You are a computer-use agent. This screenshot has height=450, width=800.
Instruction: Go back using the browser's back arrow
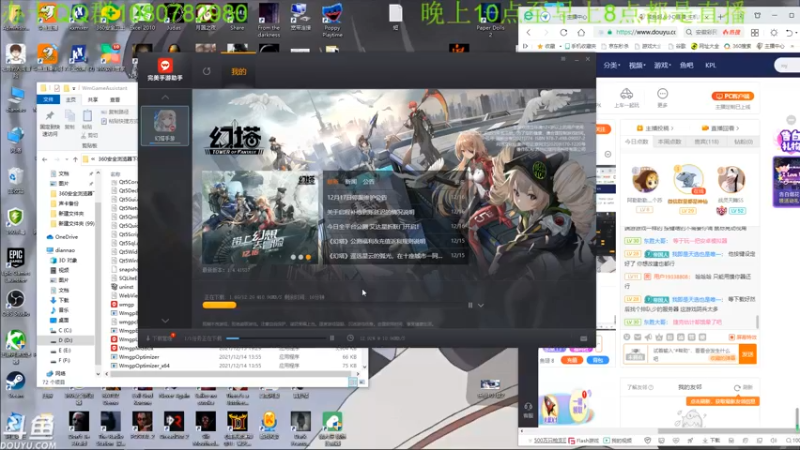click(529, 32)
